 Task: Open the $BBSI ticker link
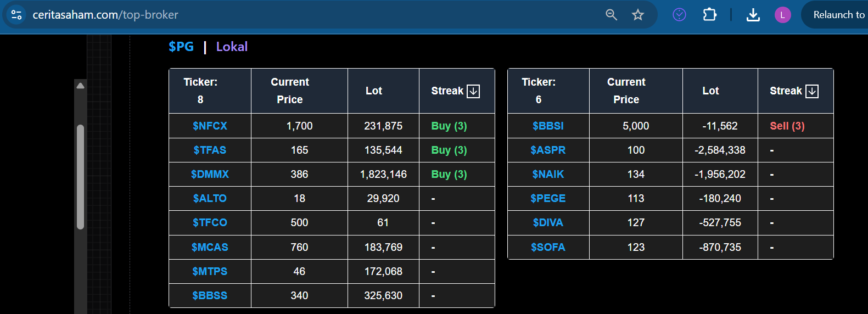[x=548, y=126]
